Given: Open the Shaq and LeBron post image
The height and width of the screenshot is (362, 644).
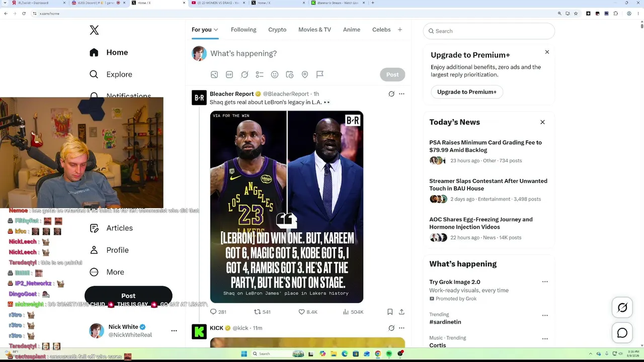Looking at the screenshot, I should pyautogui.click(x=287, y=207).
